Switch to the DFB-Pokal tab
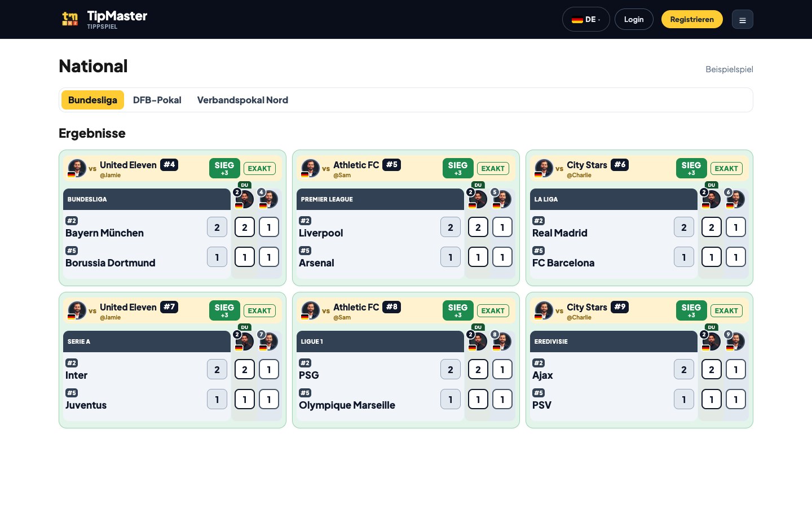The width and height of the screenshot is (812, 508). coord(157,100)
